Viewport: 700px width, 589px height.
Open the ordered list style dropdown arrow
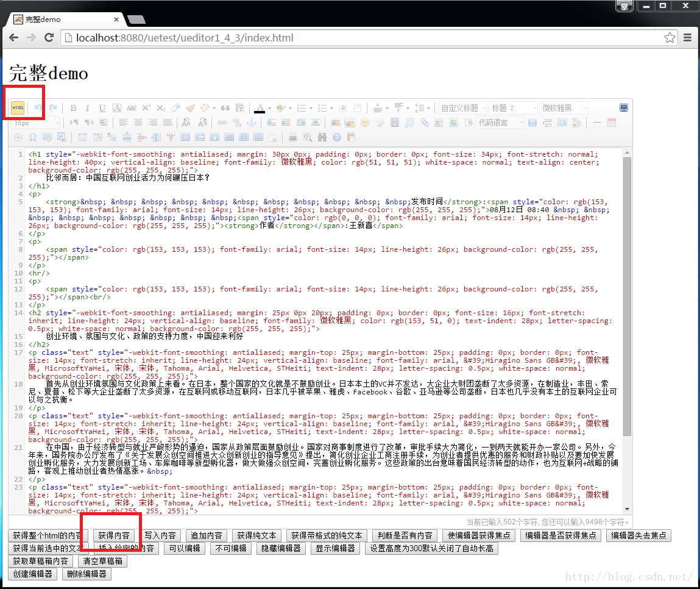[311, 108]
